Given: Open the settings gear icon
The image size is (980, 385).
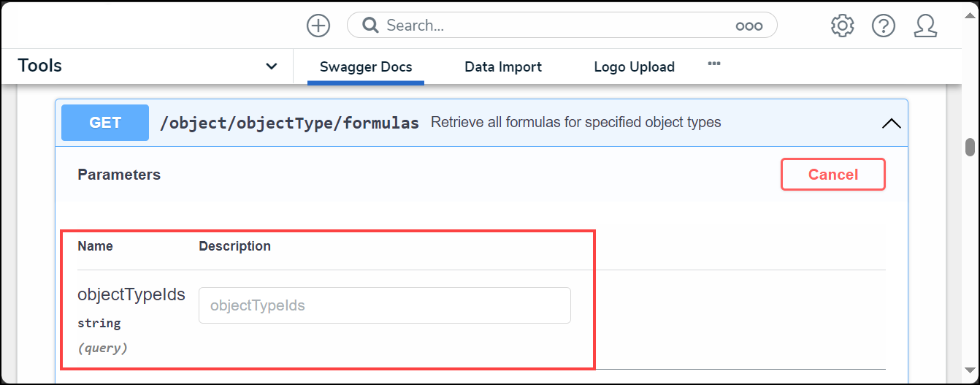Looking at the screenshot, I should tap(842, 26).
